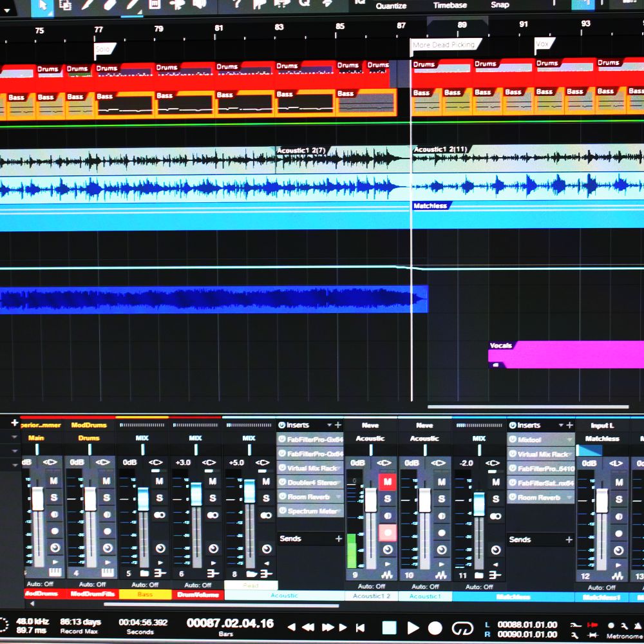Screen dimensions: 644x644
Task: Disarm record on Acoustic1 2 channel
Action: click(388, 532)
